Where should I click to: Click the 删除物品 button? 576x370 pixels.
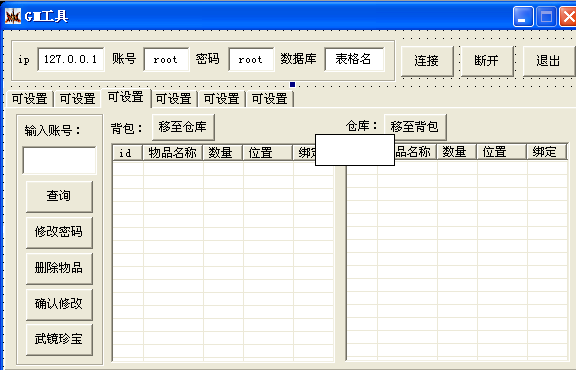click(x=59, y=268)
